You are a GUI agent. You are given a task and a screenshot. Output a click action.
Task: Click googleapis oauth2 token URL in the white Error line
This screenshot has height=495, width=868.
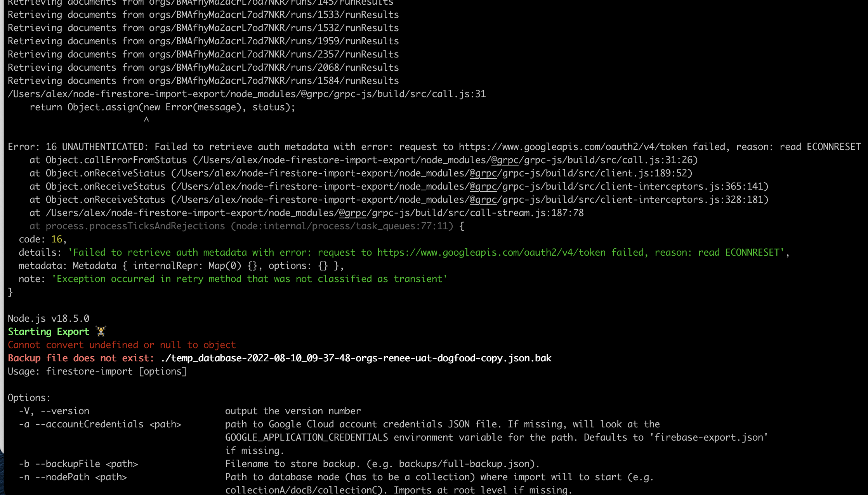point(573,147)
